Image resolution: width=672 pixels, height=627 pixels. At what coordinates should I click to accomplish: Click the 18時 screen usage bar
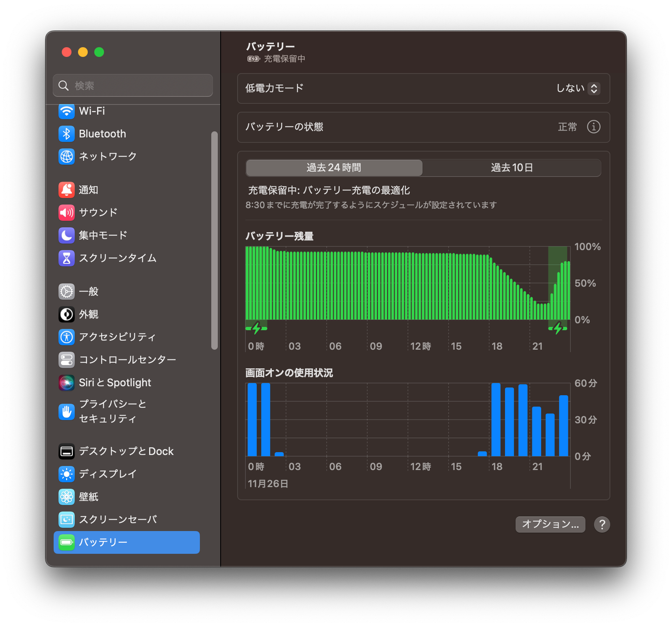(x=496, y=420)
